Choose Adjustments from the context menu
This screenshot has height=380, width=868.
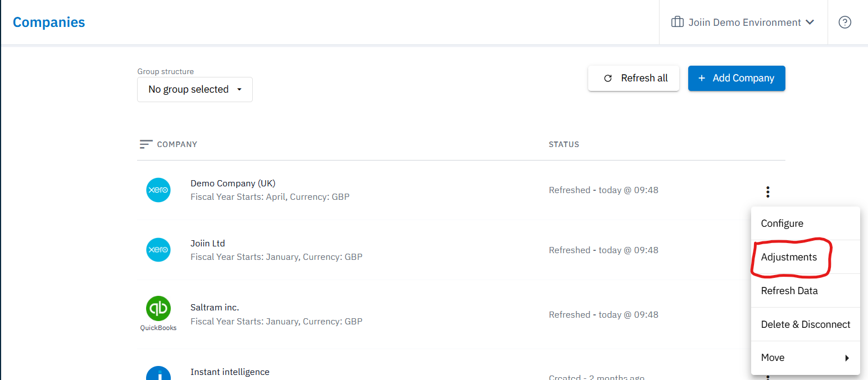point(806,257)
